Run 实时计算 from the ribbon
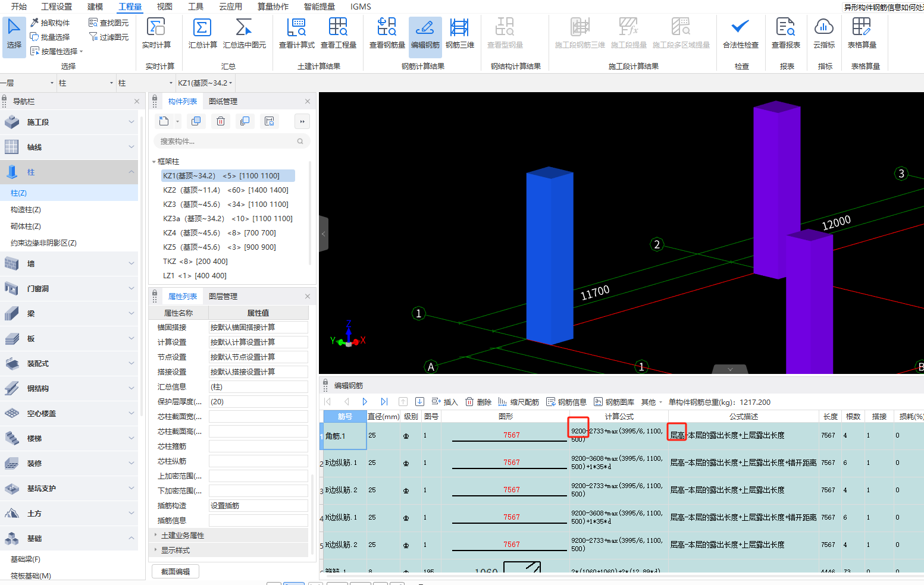This screenshot has height=585, width=924. click(156, 34)
